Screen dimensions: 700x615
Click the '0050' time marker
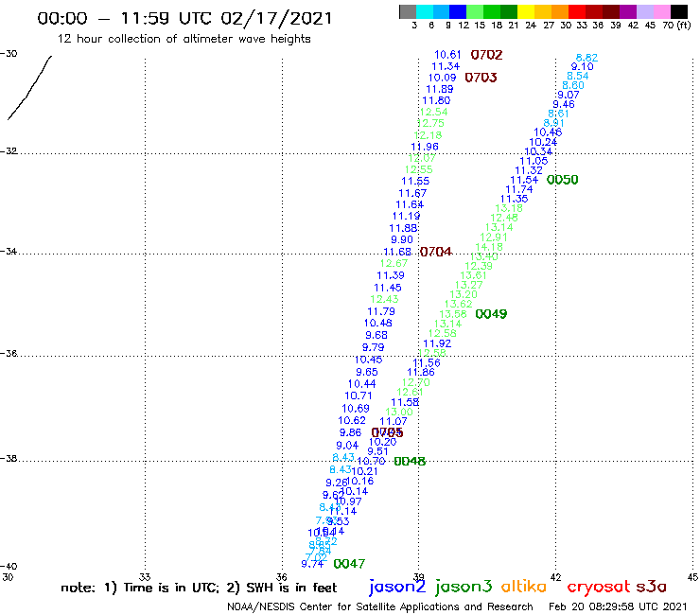pos(563,180)
